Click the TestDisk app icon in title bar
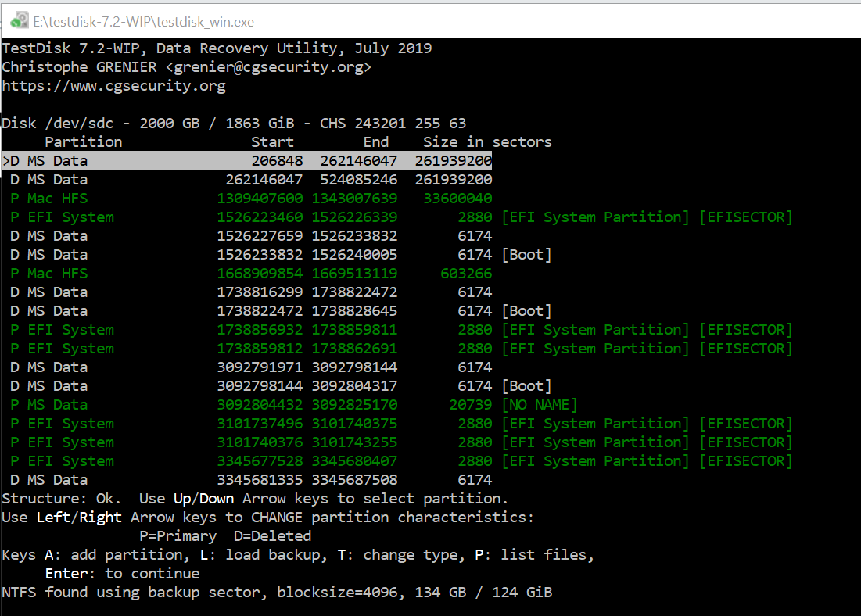Viewport: 861px width, 616px height. click(x=20, y=21)
